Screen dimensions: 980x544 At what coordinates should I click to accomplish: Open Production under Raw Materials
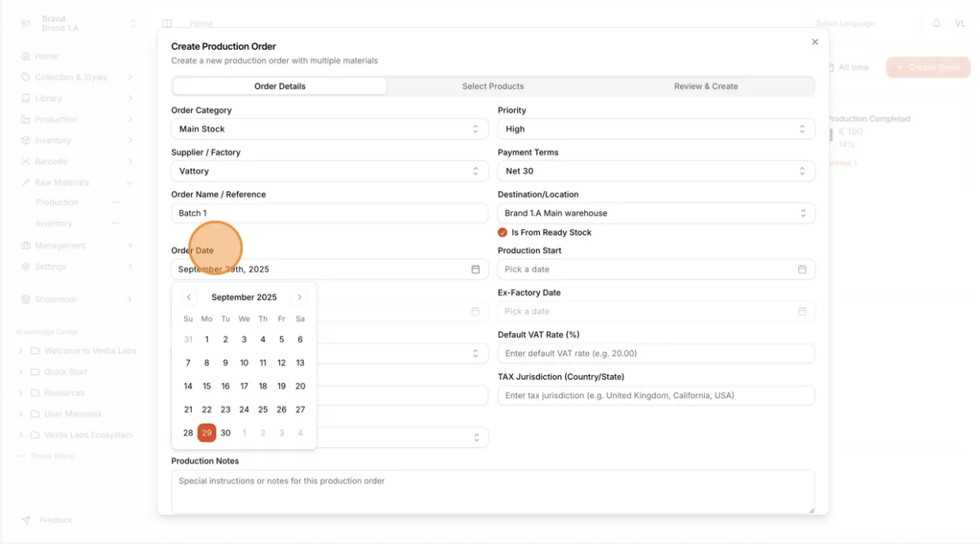[x=57, y=203]
